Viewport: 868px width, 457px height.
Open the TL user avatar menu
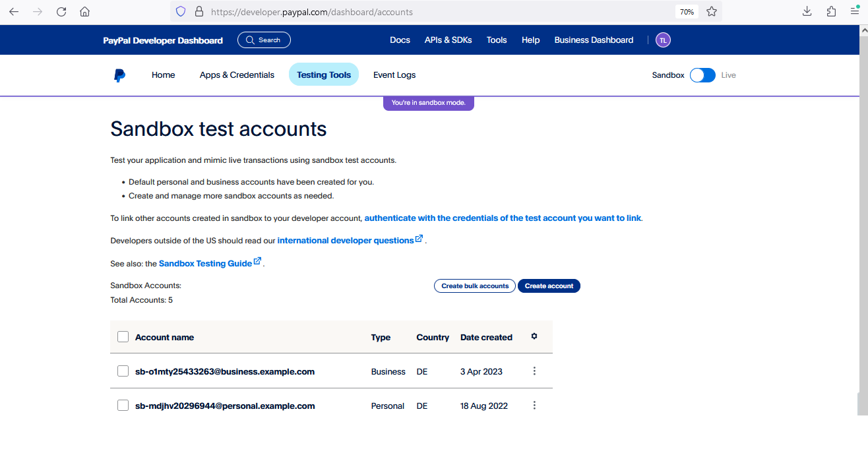(x=663, y=40)
